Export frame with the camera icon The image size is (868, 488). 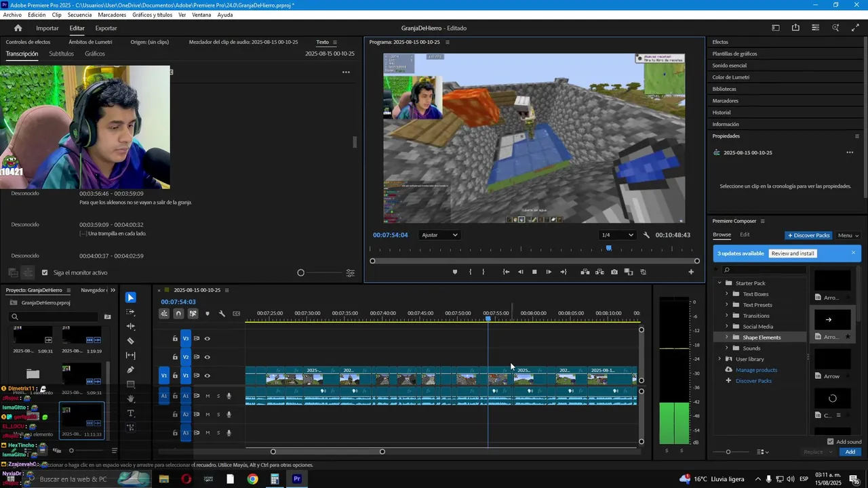click(x=614, y=272)
